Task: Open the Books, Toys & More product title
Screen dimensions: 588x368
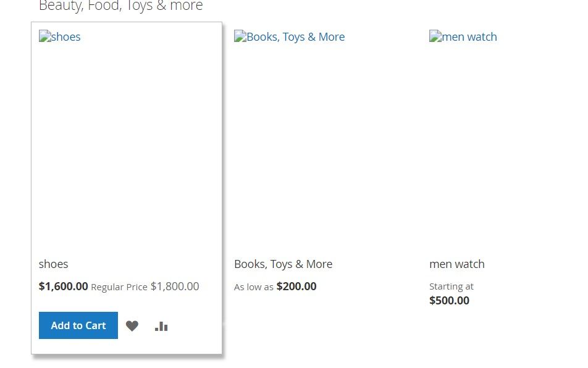Action: 283,264
